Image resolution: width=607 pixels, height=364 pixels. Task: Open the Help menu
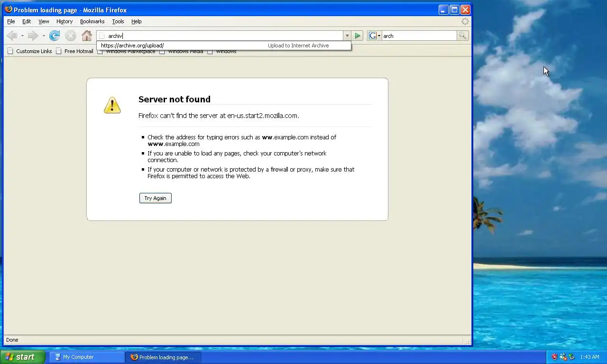point(137,21)
